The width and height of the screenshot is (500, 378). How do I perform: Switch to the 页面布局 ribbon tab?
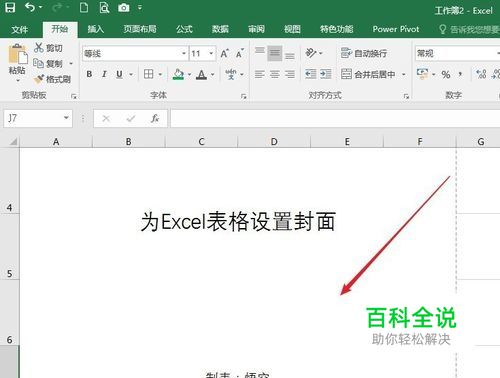140,29
